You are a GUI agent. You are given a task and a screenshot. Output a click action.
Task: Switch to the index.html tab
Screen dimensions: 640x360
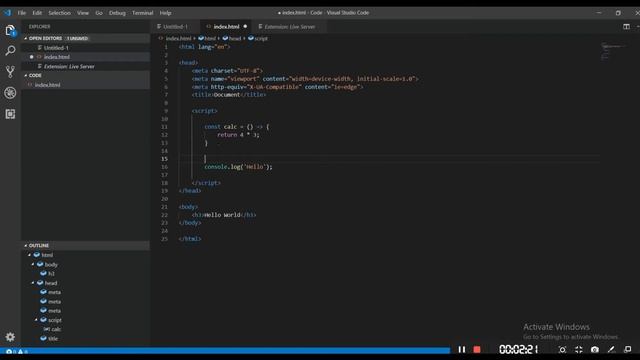226,27
